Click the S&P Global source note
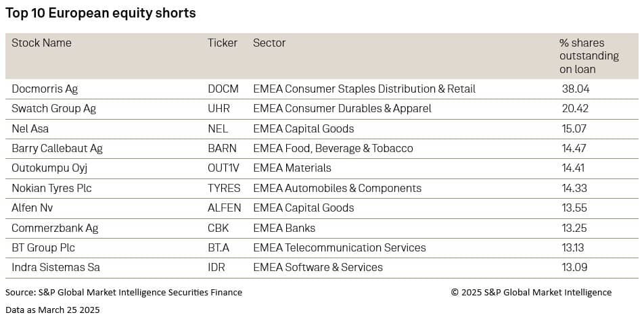Image resolution: width=644 pixels, height=315 pixels. coord(124,292)
